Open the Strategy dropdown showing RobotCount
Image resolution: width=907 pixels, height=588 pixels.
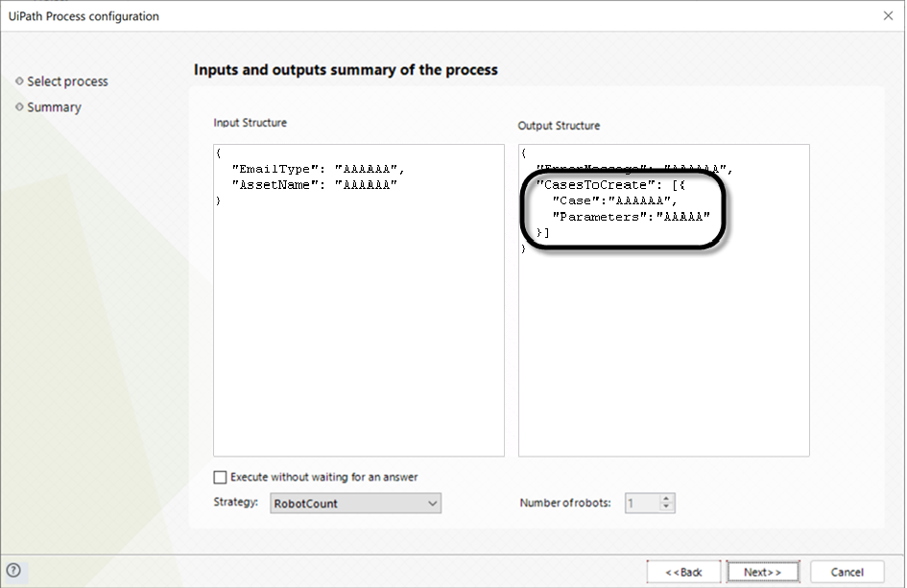355,503
